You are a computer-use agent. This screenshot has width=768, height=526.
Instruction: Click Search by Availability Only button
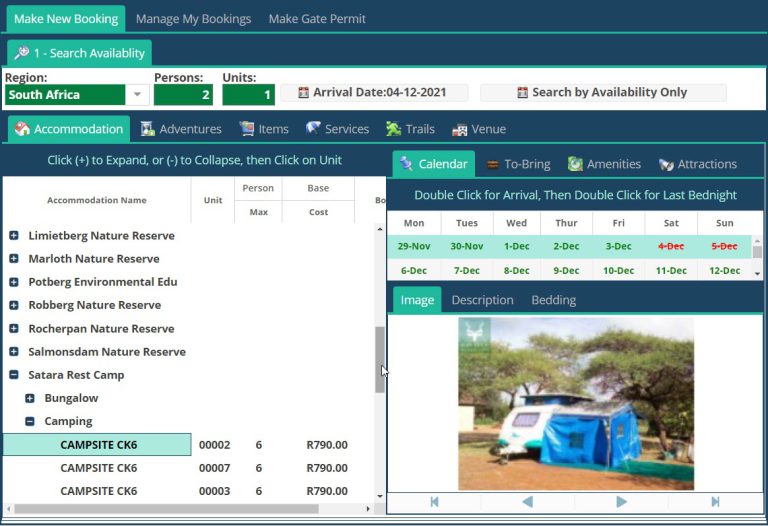click(x=603, y=92)
